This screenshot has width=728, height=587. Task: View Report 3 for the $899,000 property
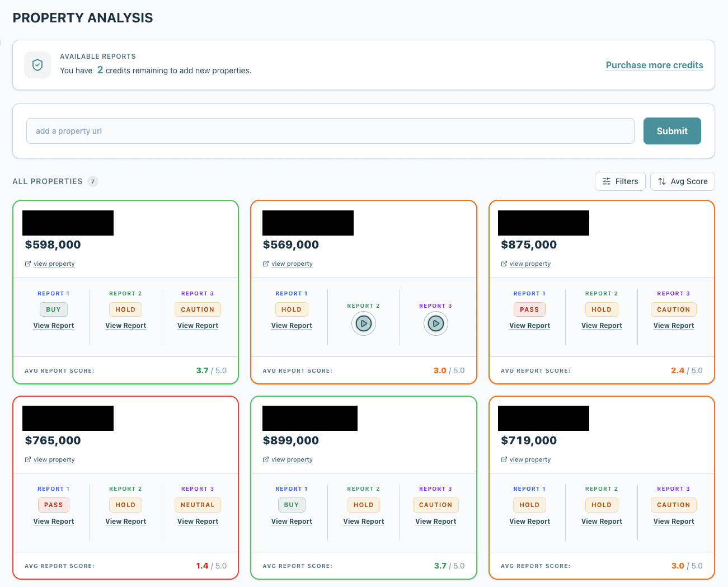click(436, 522)
